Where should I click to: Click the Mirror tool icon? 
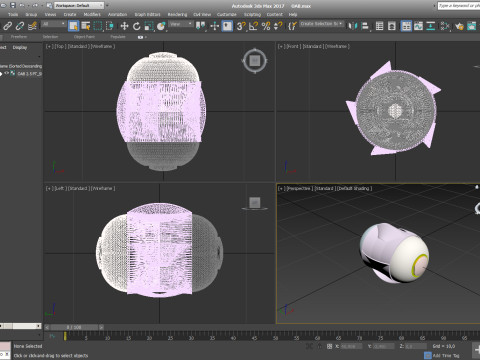[352, 26]
